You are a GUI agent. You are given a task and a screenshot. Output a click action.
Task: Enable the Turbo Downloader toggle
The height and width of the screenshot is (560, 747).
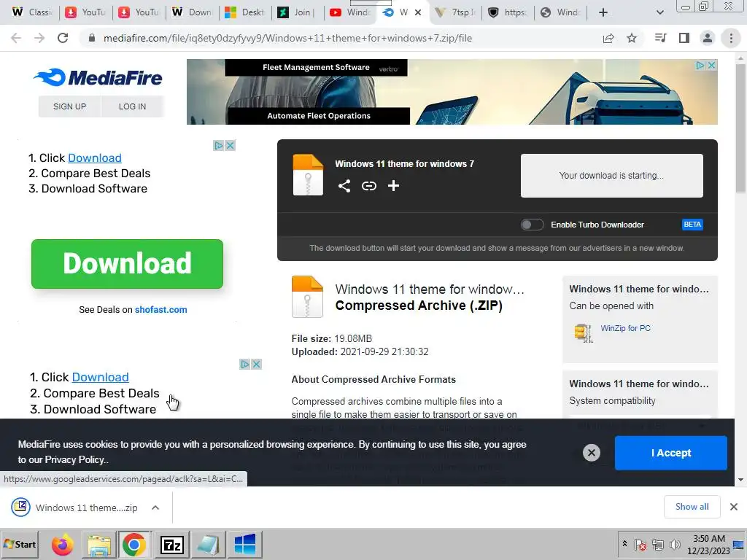pos(532,225)
